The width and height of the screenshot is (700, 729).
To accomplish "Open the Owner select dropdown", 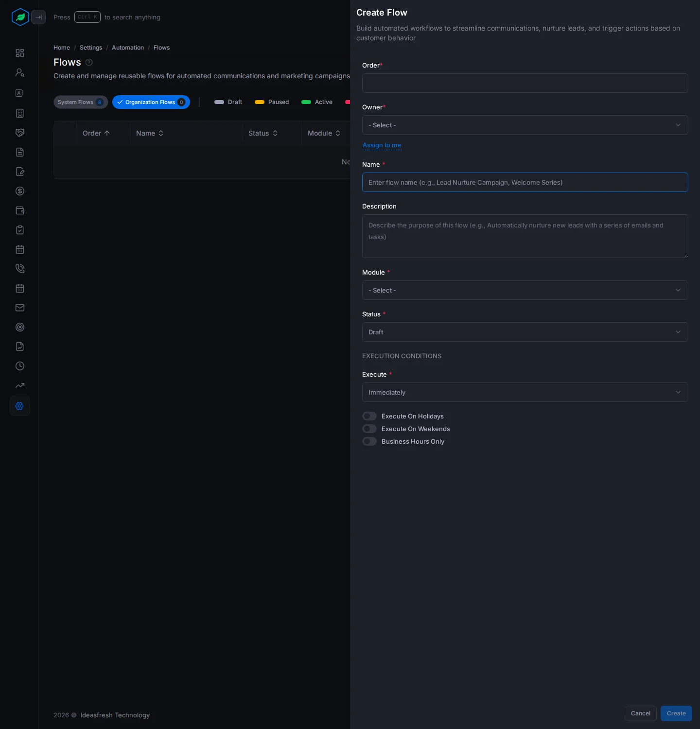I will coord(525,125).
